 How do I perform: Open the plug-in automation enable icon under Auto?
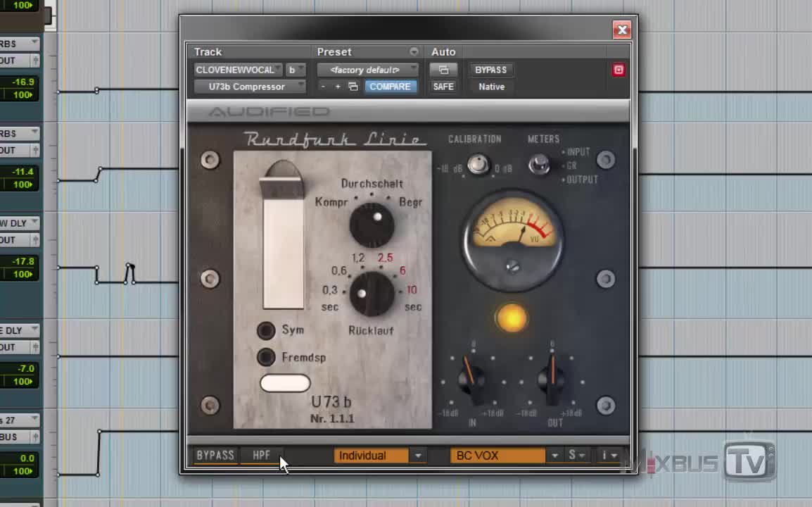(x=443, y=70)
